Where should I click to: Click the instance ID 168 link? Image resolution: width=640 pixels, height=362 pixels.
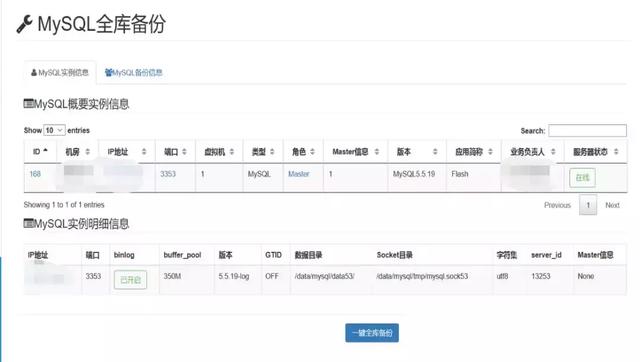click(x=35, y=174)
